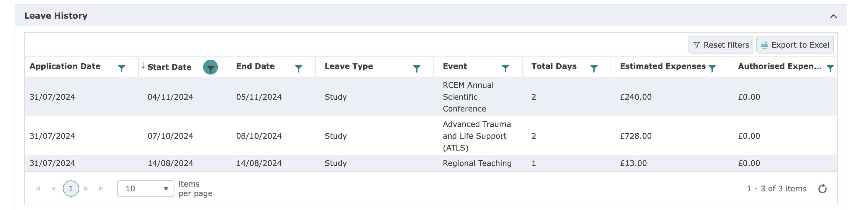Open the Estimated Expenses column filter
Screen dimensions: 868x210
click(712, 68)
